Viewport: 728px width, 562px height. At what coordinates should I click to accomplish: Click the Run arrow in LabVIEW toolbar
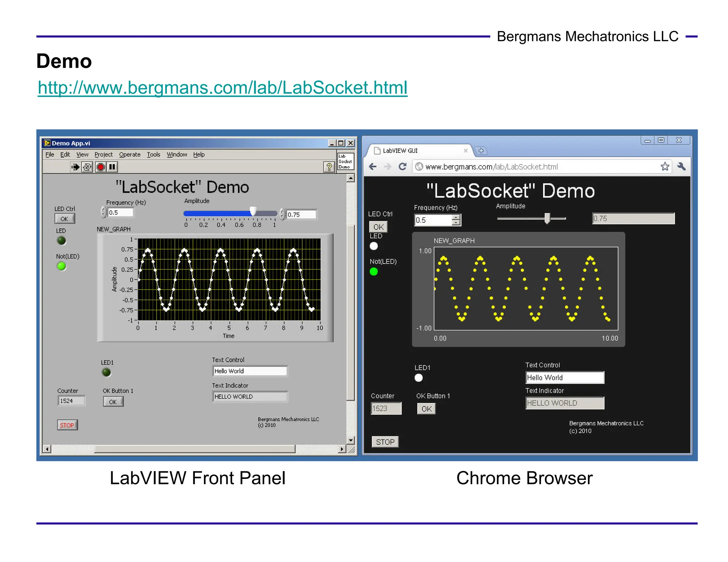[75, 167]
